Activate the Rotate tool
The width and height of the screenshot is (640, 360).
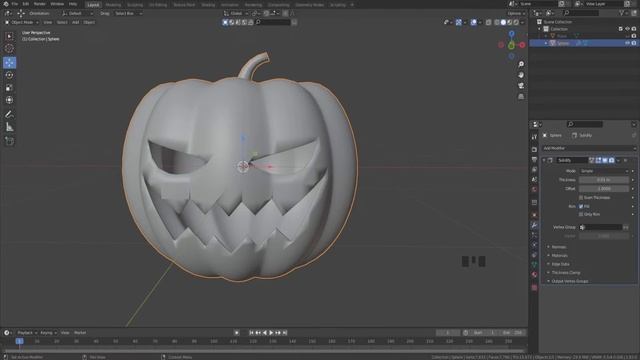(x=9, y=75)
